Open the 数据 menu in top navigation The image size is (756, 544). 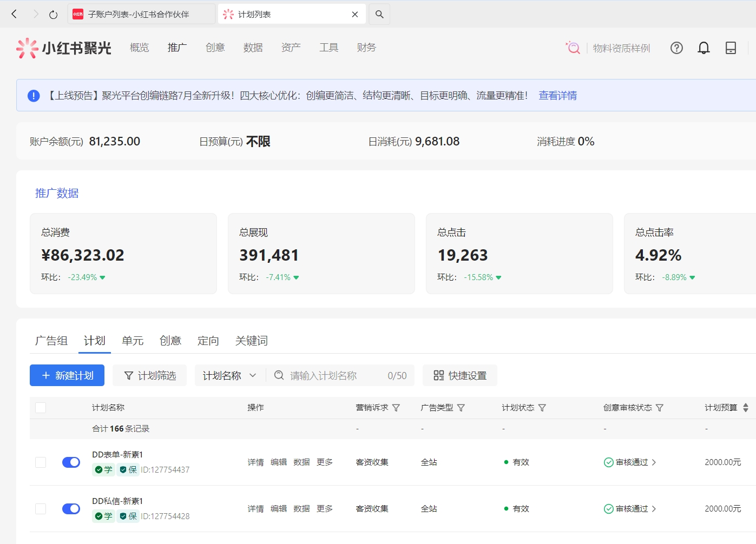click(x=253, y=48)
